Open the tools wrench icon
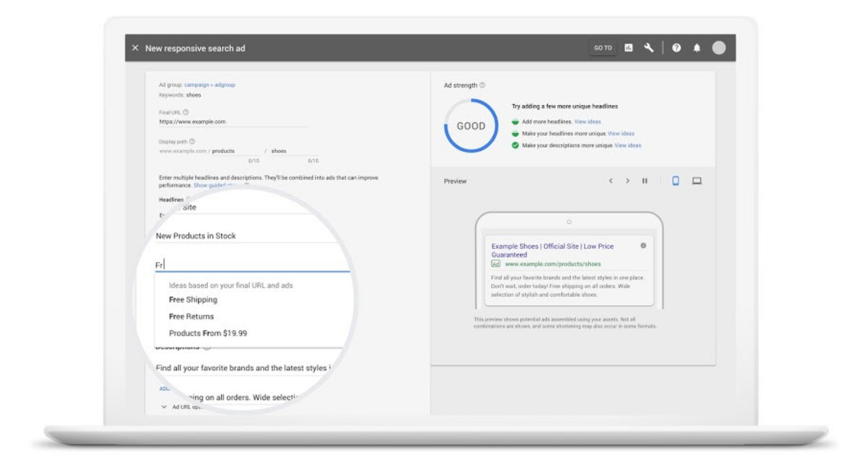 (x=649, y=48)
